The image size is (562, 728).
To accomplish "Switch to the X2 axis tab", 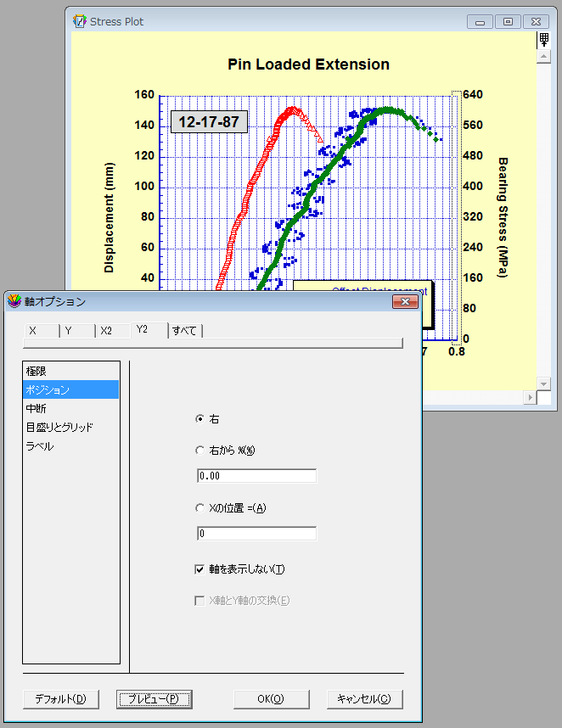I will point(113,331).
